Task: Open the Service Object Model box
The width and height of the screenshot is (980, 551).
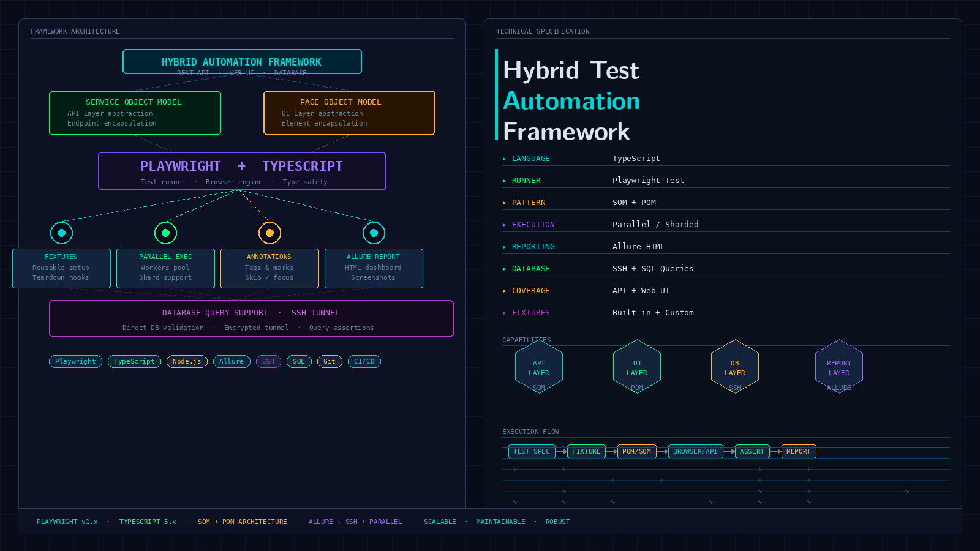Action: tap(135, 113)
